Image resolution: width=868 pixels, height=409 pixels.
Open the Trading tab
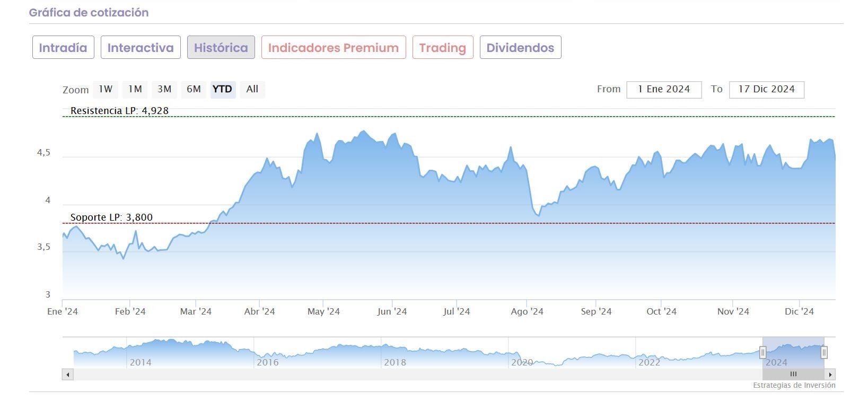click(x=442, y=48)
